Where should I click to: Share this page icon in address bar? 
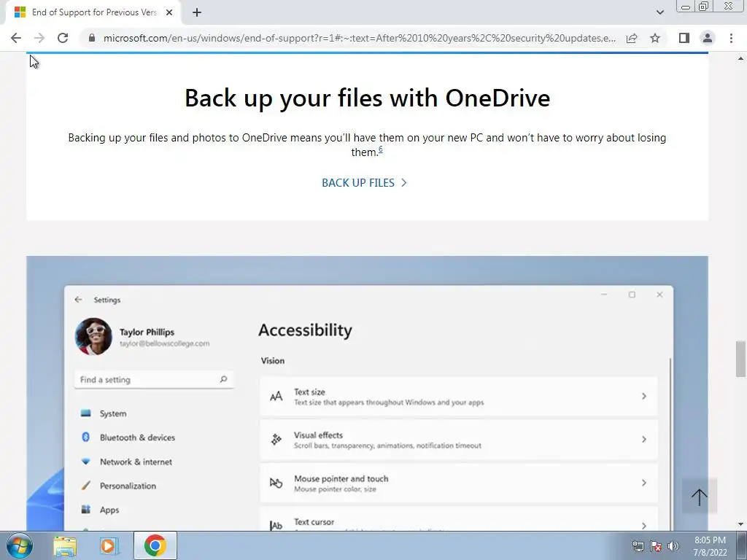(x=632, y=38)
